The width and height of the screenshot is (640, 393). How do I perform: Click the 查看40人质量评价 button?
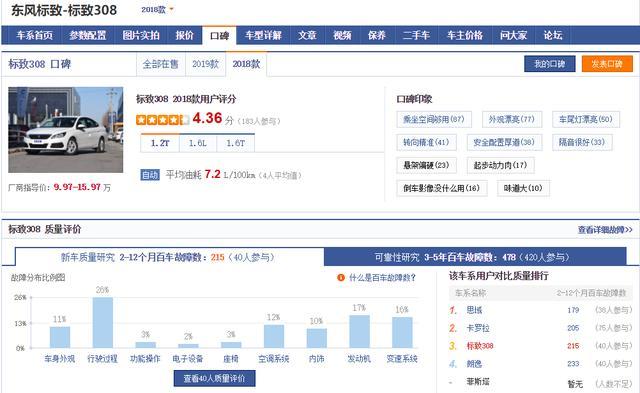(x=214, y=378)
